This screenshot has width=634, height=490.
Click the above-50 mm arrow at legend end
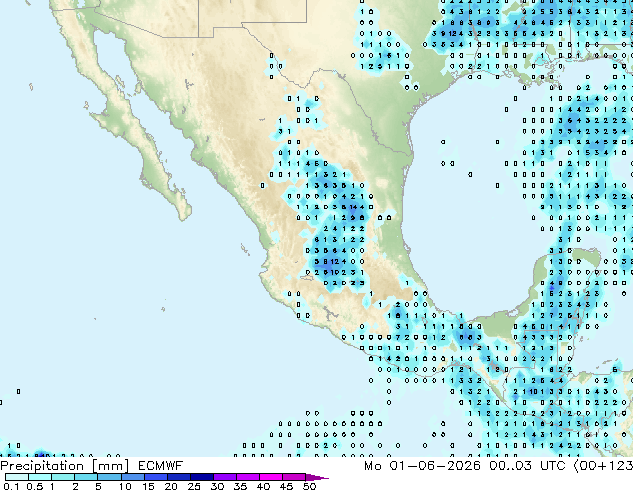316,477
